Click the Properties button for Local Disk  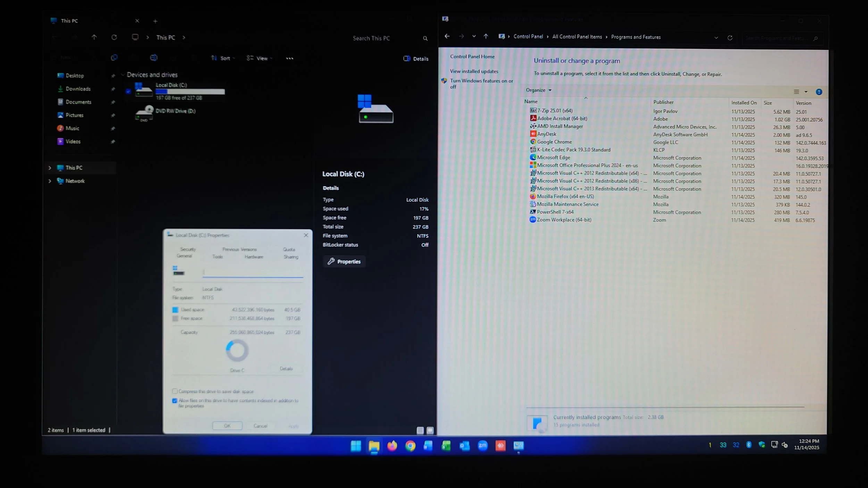tap(344, 261)
